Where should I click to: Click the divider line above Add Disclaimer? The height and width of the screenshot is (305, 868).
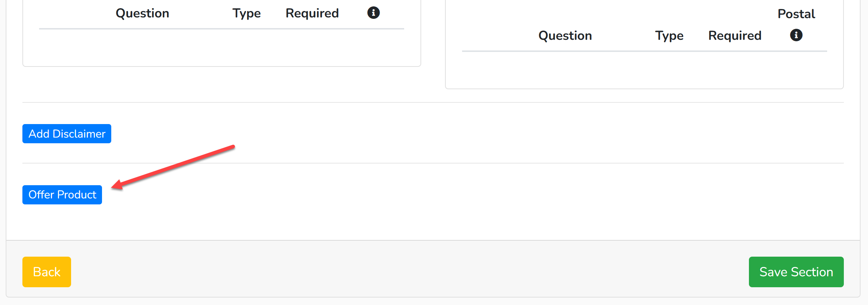coord(433,102)
